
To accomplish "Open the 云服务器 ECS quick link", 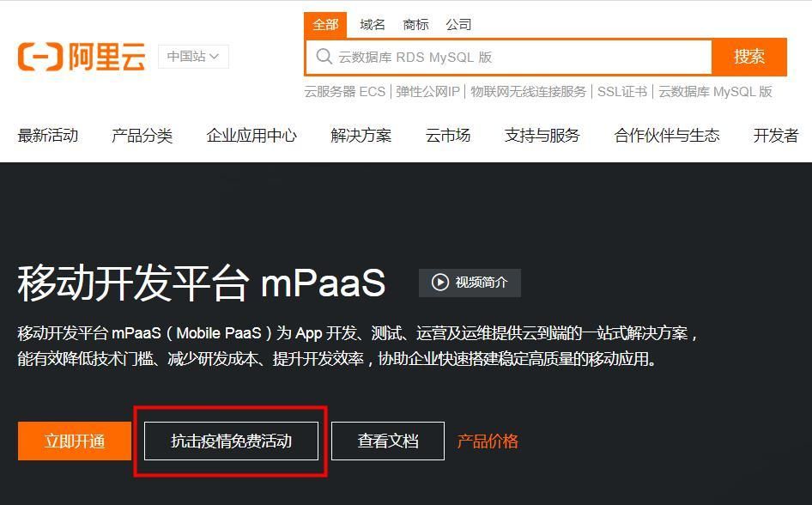I will coord(344,92).
